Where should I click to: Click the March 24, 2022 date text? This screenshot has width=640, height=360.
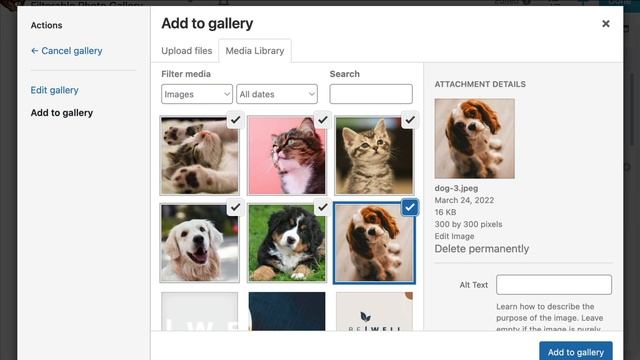(x=464, y=200)
